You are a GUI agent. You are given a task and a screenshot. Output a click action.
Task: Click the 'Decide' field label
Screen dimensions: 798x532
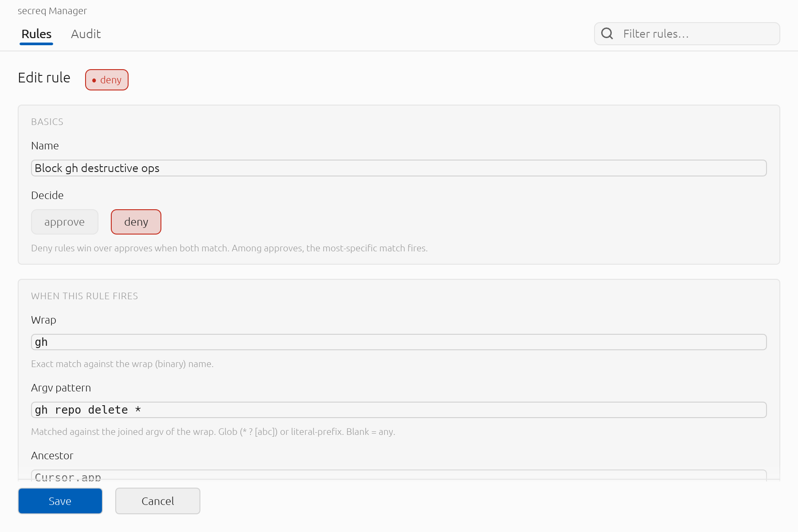(x=47, y=196)
